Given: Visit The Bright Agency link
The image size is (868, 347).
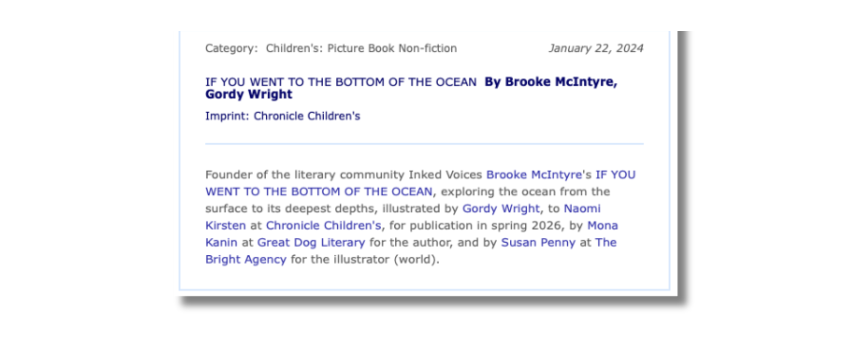Looking at the screenshot, I should [245, 260].
